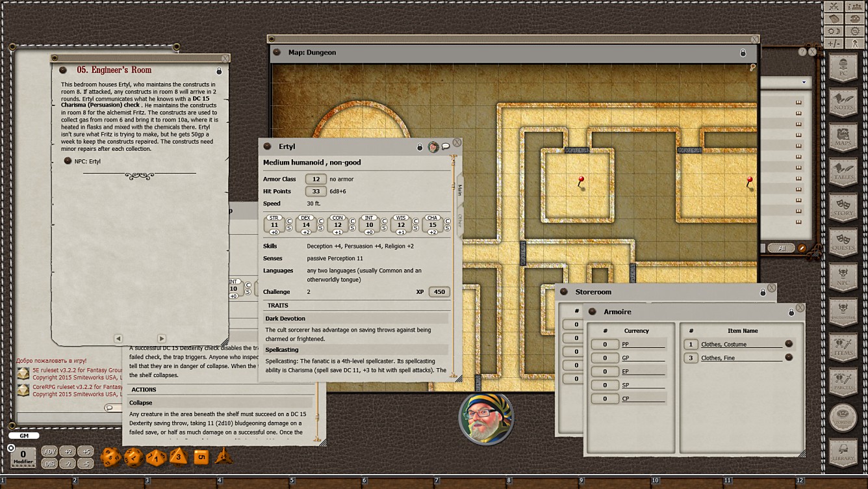Toggle the ADV advantage button
Image resolution: width=868 pixels, height=489 pixels.
click(x=49, y=450)
